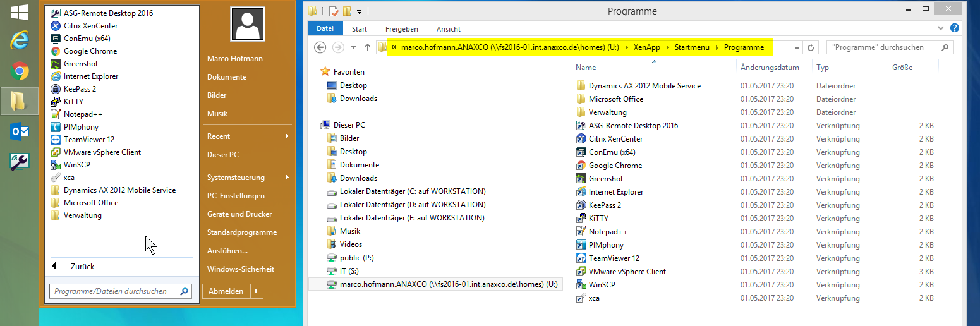Sort by Name column header
The height and width of the screenshot is (326, 980).
pos(586,68)
